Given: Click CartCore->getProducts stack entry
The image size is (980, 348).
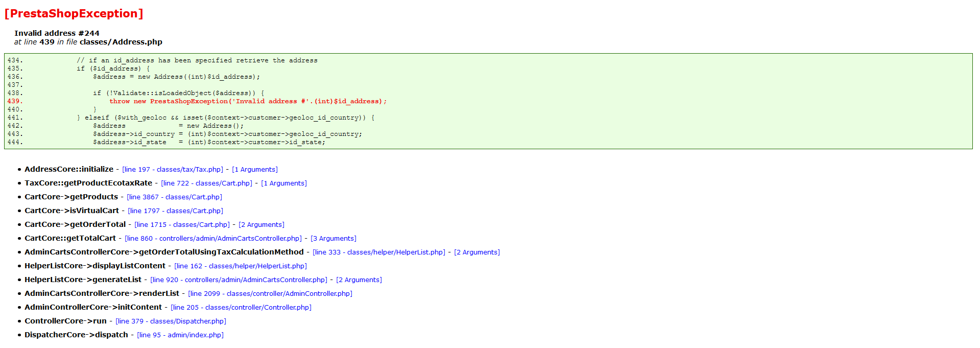Looking at the screenshot, I should [x=71, y=197].
